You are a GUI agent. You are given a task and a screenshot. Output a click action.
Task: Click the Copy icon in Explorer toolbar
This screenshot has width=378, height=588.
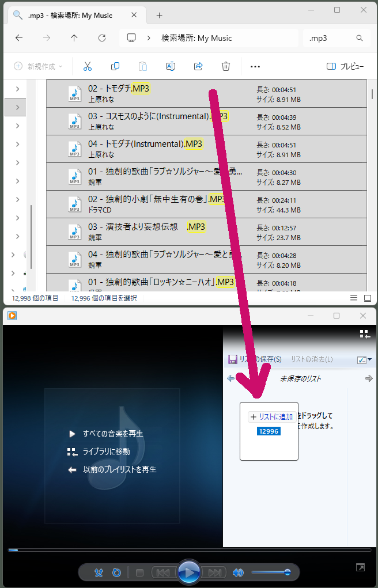115,66
